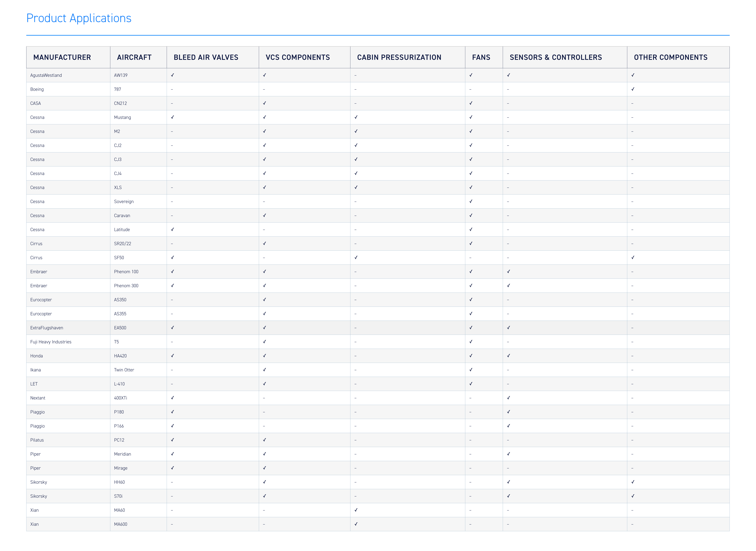This screenshot has width=756, height=551.
Task: Click the Cessna Latitude Bleed Air Valves checkmark
Action: 172,229
